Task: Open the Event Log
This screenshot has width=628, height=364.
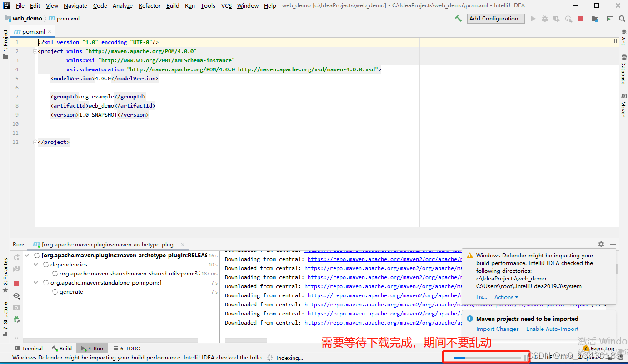Action: tap(598, 348)
